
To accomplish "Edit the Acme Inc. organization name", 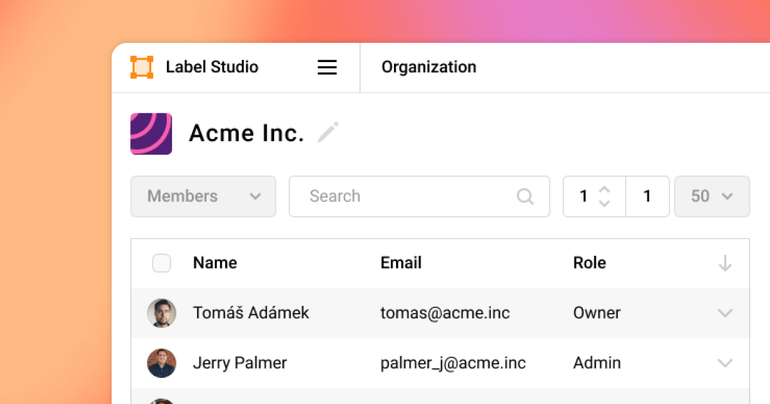I will (x=328, y=132).
